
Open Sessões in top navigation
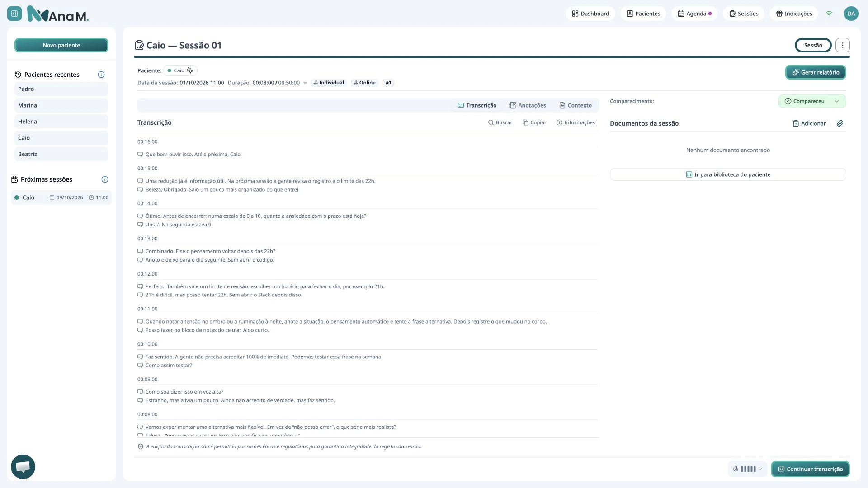[x=744, y=14]
